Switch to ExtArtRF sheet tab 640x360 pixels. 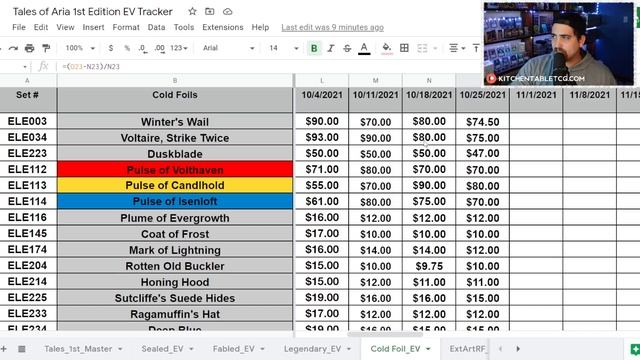(467, 349)
